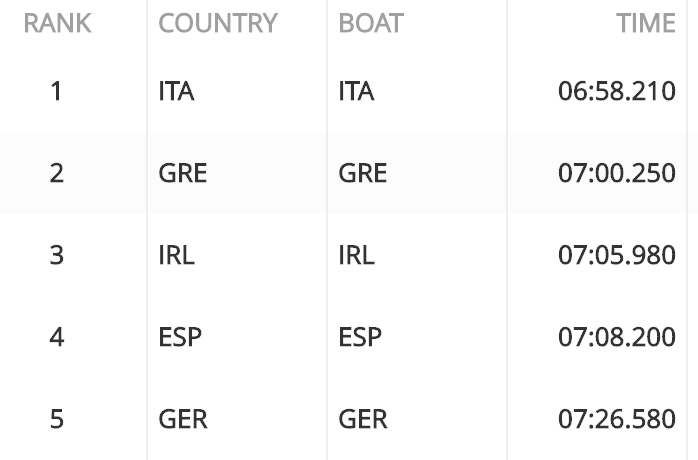Click ESP in the country column
Viewport: 698px width, 460px height.
[x=180, y=337]
